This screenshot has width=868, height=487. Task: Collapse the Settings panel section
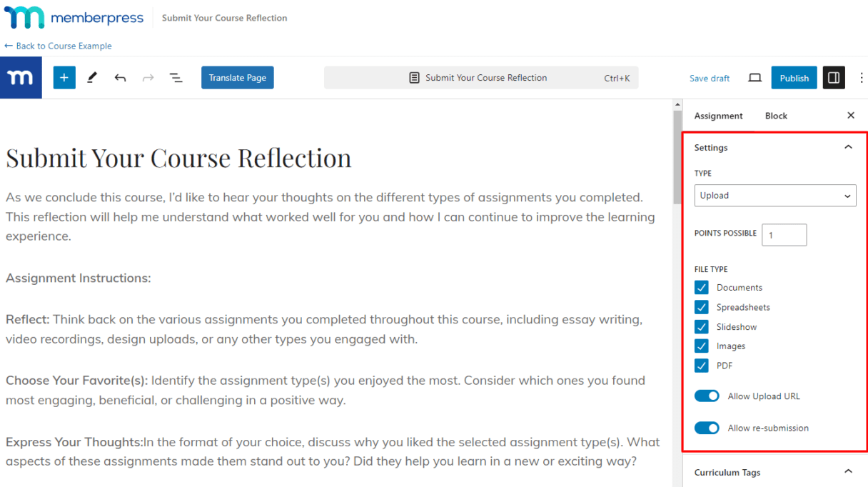pyautogui.click(x=848, y=148)
